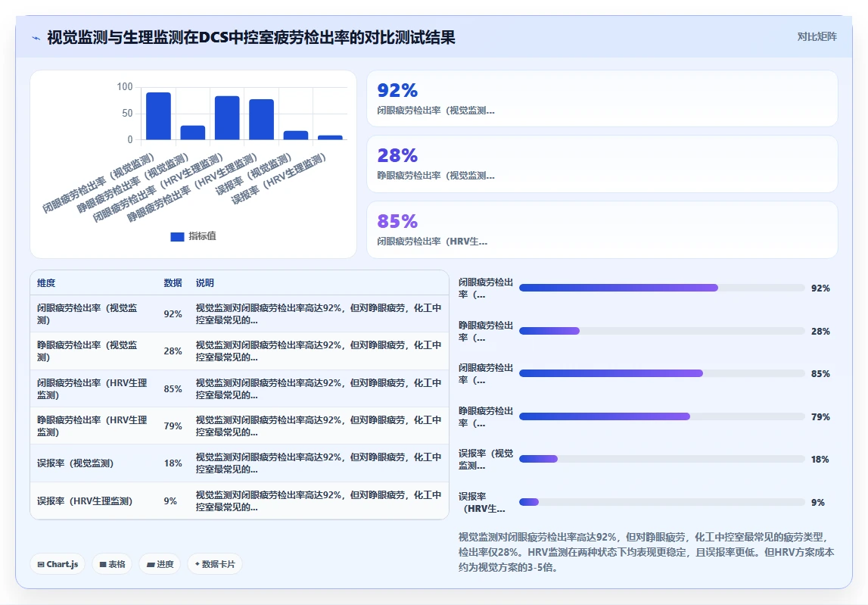
Task: Click the 说明 text in the 18% table row
Action: pos(319,463)
